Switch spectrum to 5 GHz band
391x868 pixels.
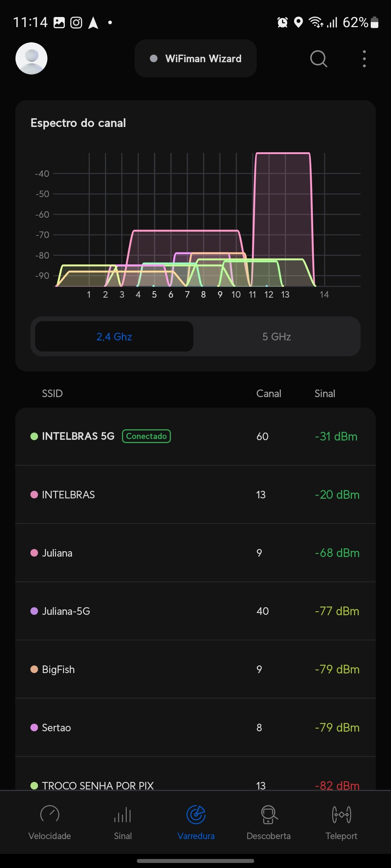click(x=277, y=336)
